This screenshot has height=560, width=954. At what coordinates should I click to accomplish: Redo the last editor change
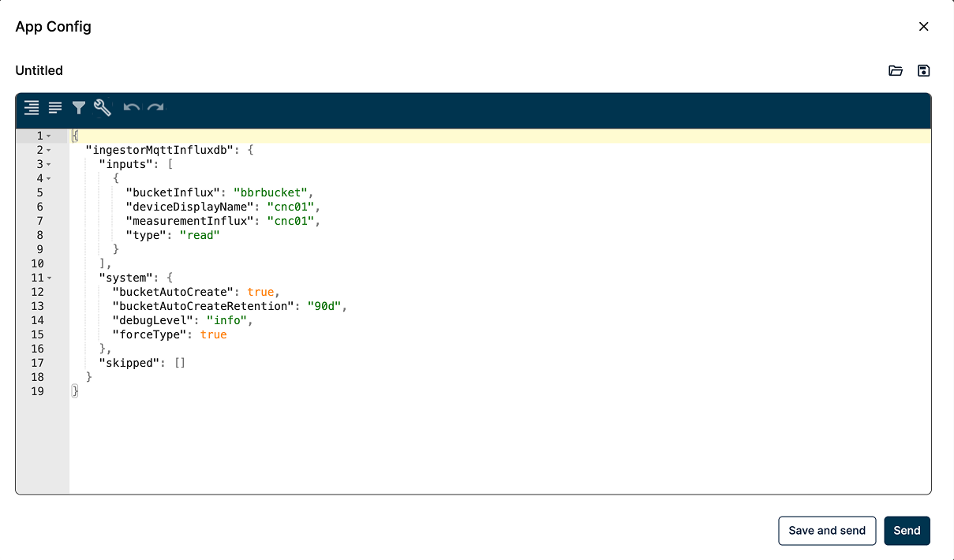click(x=155, y=107)
